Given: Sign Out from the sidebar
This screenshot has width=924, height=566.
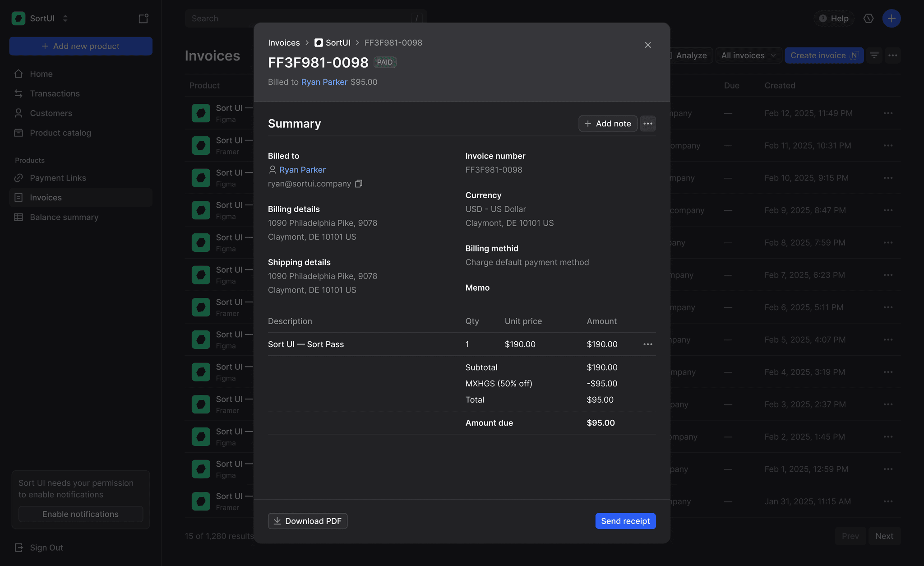Looking at the screenshot, I should [x=39, y=547].
